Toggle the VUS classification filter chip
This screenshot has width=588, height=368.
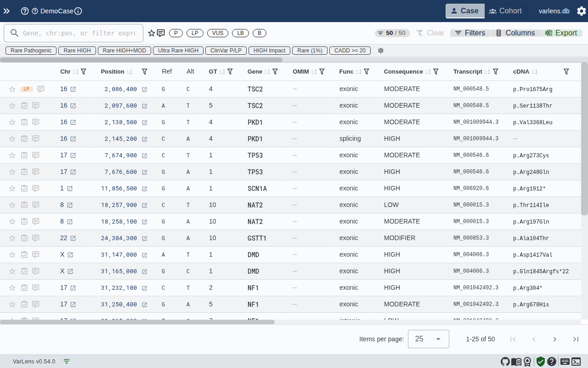[218, 33]
